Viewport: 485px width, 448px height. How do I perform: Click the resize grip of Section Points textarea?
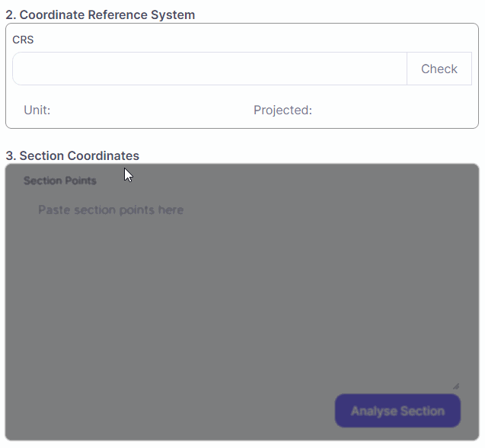456,386
